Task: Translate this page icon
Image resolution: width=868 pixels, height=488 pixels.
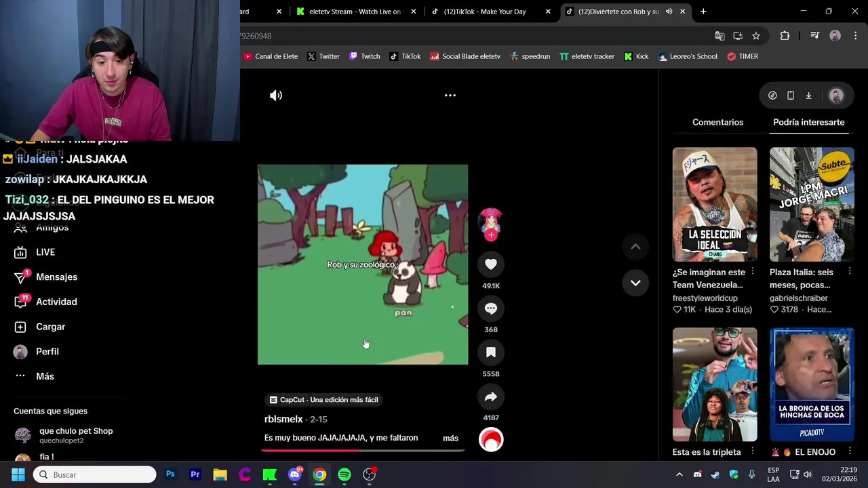Action: pos(719,36)
